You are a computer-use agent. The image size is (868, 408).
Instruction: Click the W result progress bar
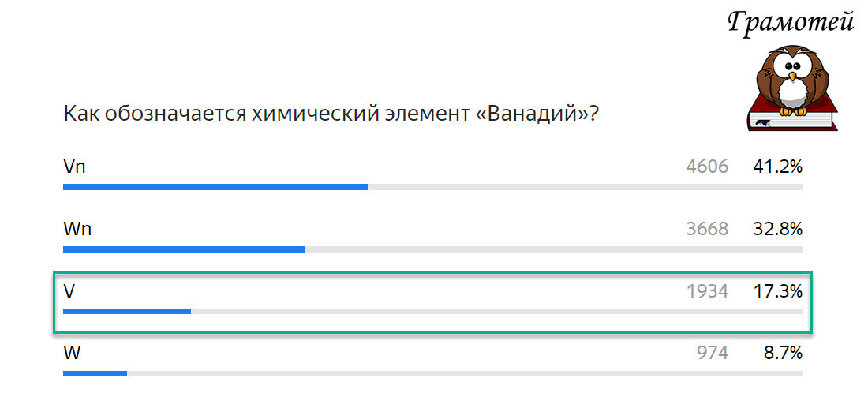tap(433, 374)
